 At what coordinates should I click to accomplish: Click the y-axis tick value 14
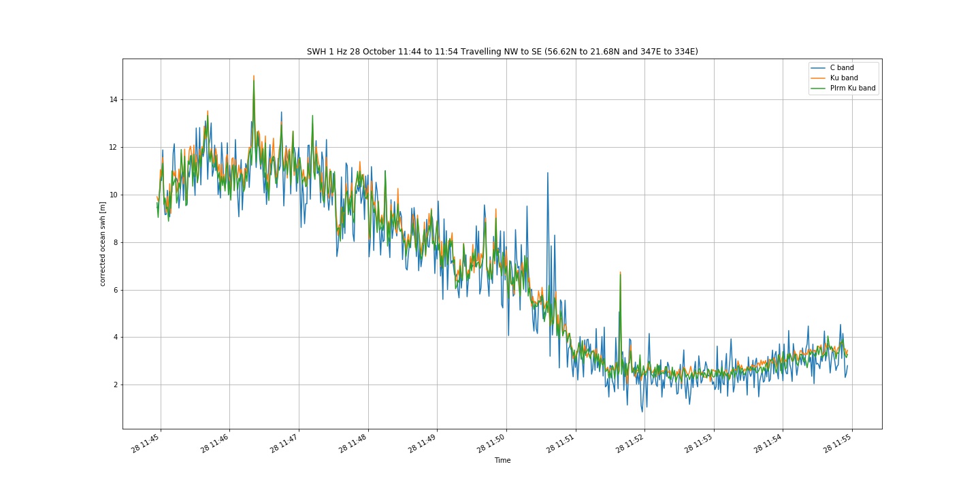click(x=113, y=99)
